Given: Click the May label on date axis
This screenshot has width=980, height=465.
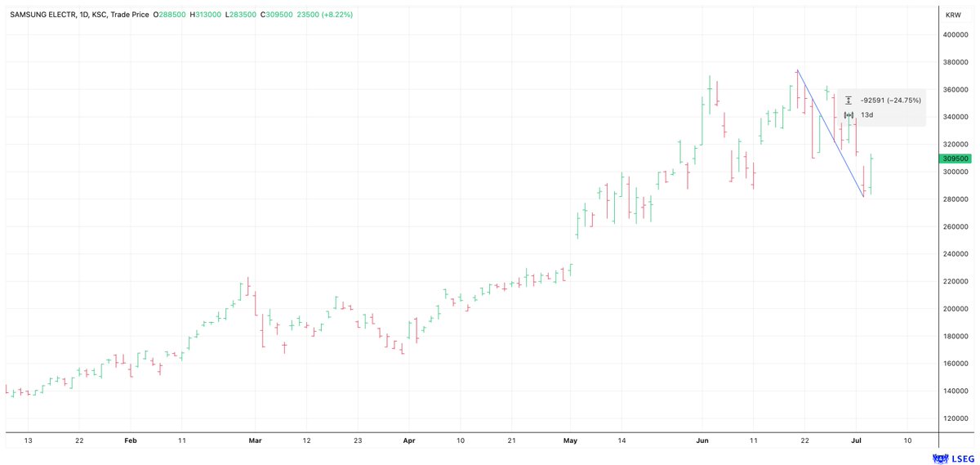Looking at the screenshot, I should click(570, 440).
